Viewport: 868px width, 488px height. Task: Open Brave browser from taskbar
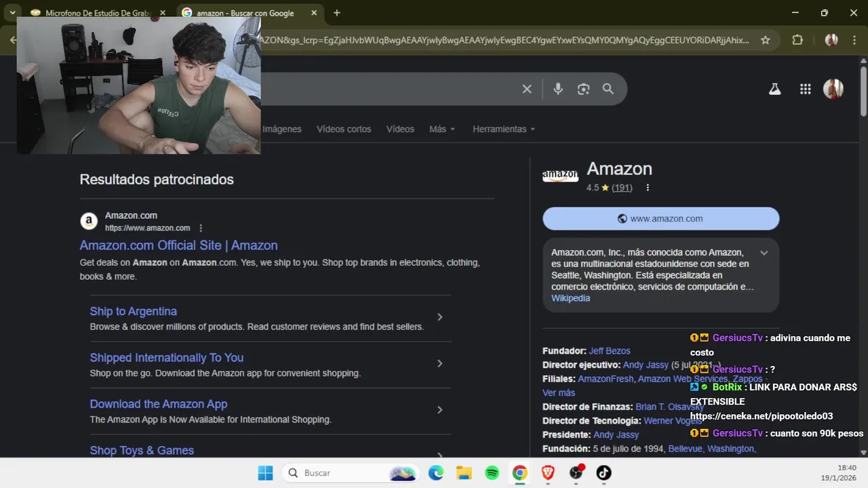548,473
